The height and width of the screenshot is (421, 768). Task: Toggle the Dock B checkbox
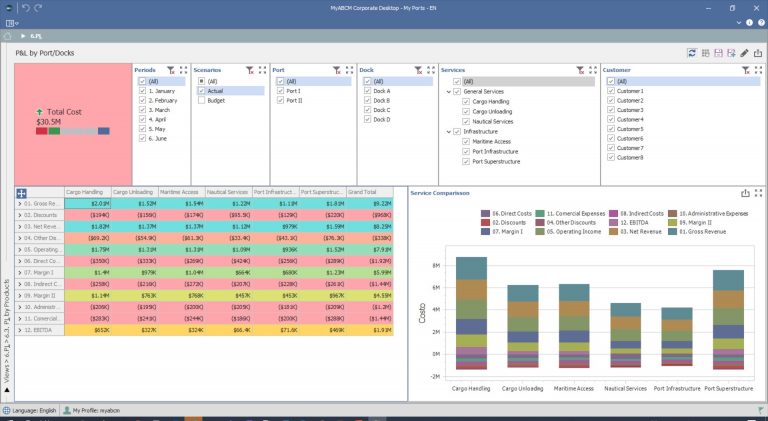pos(367,101)
